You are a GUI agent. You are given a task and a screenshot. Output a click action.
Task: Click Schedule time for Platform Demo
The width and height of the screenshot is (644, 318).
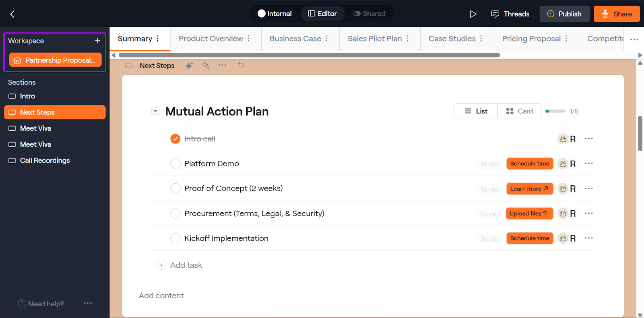530,164
